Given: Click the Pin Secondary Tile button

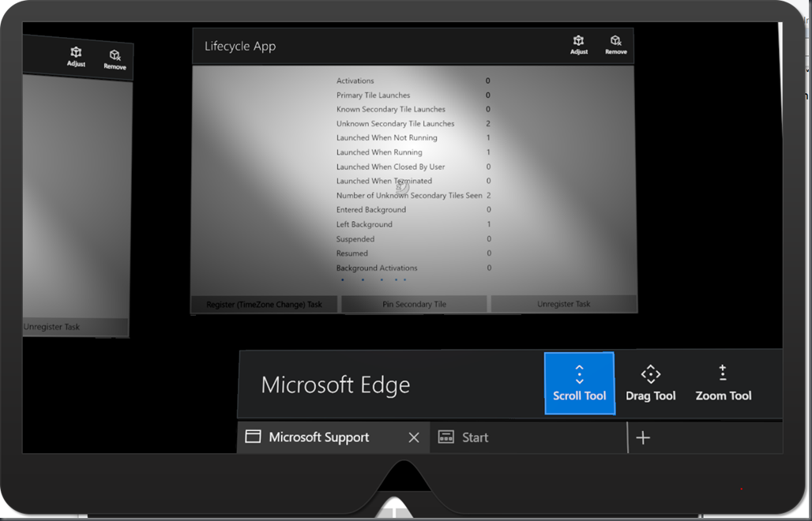Looking at the screenshot, I should [414, 304].
